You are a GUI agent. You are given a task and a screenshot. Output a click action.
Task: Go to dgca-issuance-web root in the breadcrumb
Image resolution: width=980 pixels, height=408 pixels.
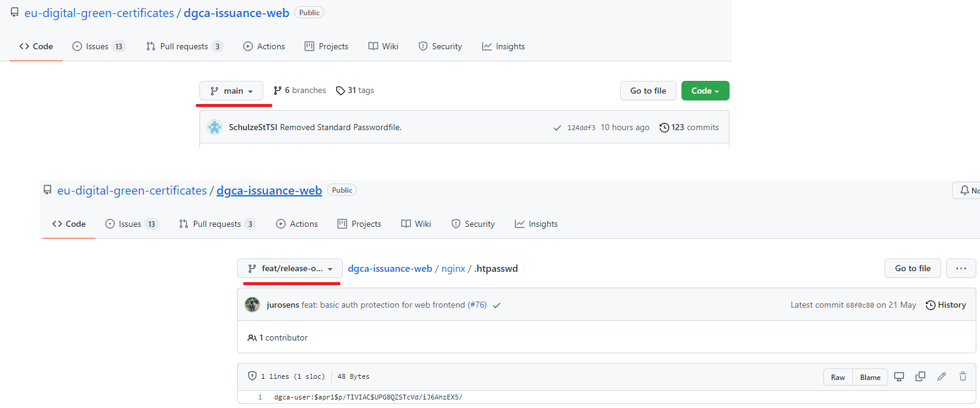390,268
